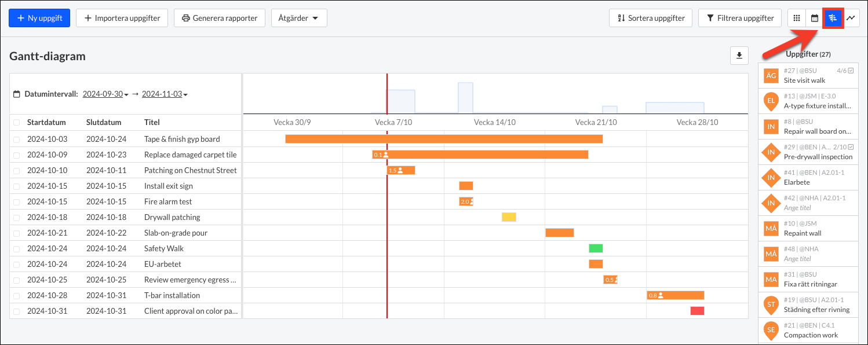Image resolution: width=868 pixels, height=345 pixels.
Task: Check the checkbox for Tape & finish gyp board
Action: (16, 139)
